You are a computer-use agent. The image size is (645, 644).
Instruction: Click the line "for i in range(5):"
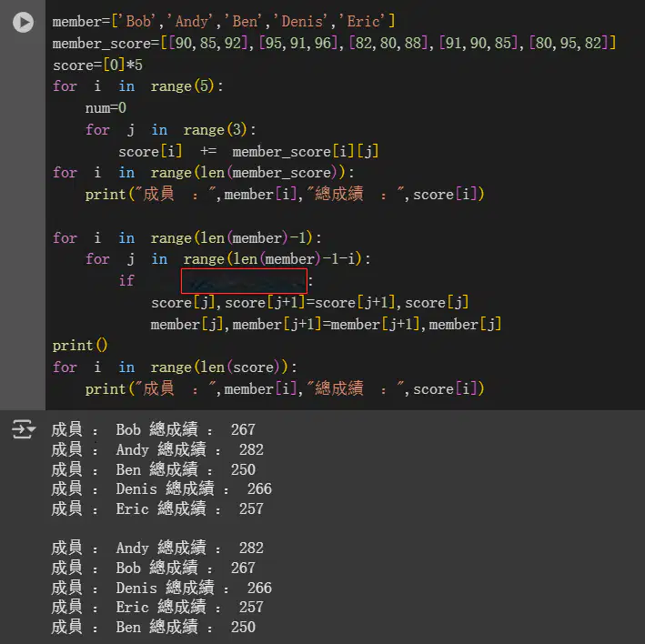(x=137, y=86)
